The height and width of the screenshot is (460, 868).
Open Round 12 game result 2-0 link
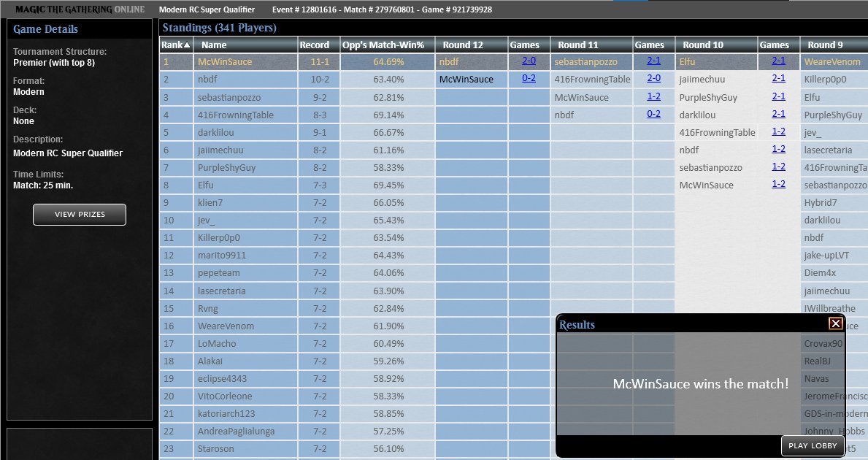point(529,61)
